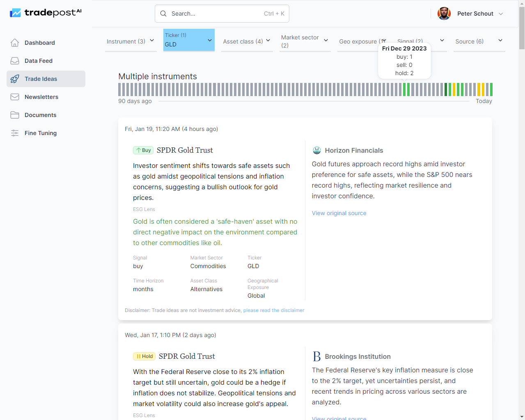Open the Source (6) filter dropdown

pos(479,41)
